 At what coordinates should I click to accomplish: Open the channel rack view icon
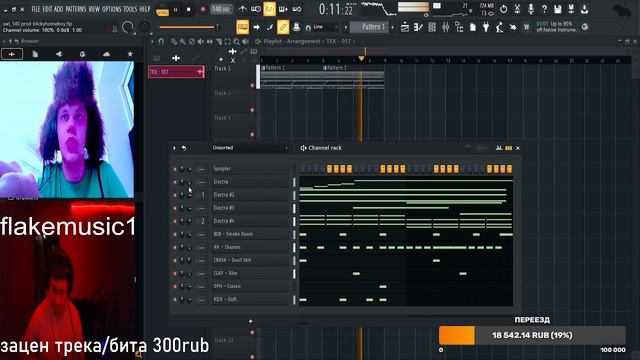coord(432,27)
